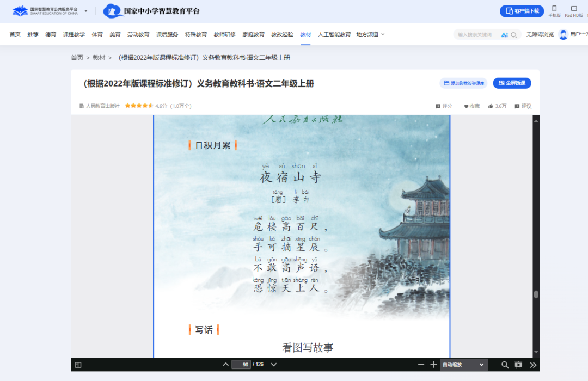The width and height of the screenshot is (588, 381).
Task: Toggle 收藏 to favorite this textbook
Action: point(471,106)
